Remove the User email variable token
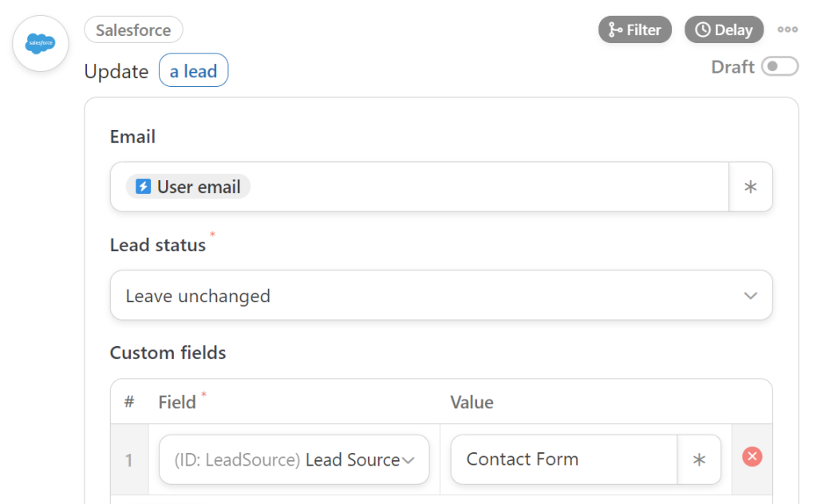 (x=187, y=187)
